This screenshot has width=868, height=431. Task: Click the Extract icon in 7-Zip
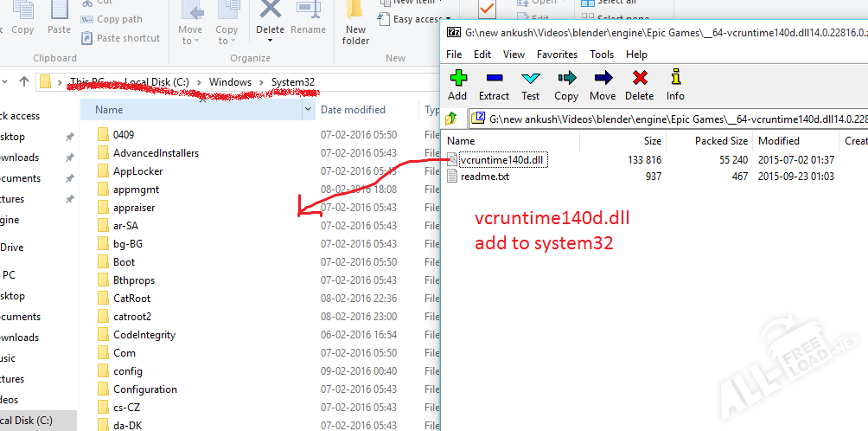[x=494, y=85]
